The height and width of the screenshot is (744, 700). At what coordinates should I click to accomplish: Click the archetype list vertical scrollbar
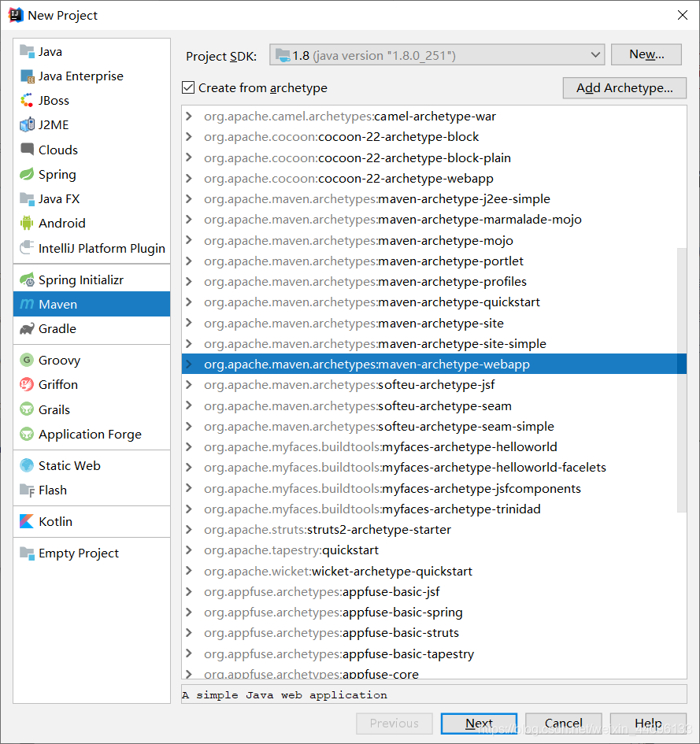[x=681, y=379]
